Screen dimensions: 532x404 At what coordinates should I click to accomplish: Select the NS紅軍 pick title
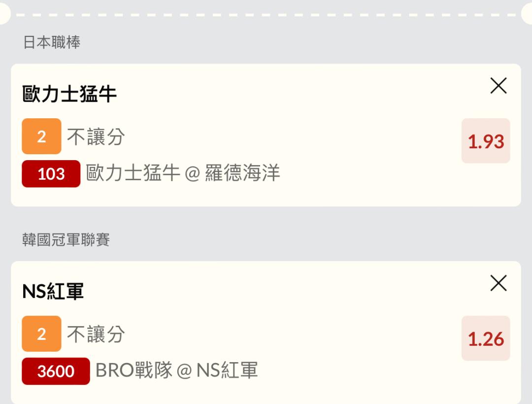pos(53,292)
